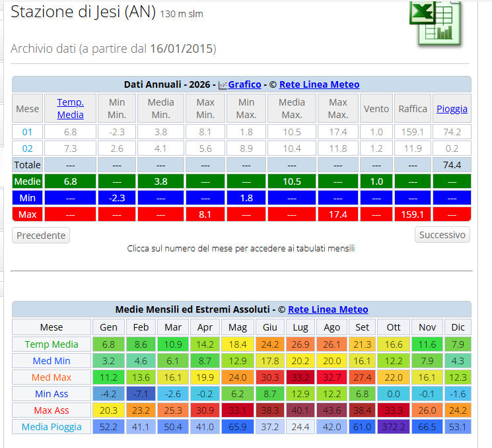
Task: Open Rete Linea Meteo link in monthly averages header
Action: [x=328, y=309]
